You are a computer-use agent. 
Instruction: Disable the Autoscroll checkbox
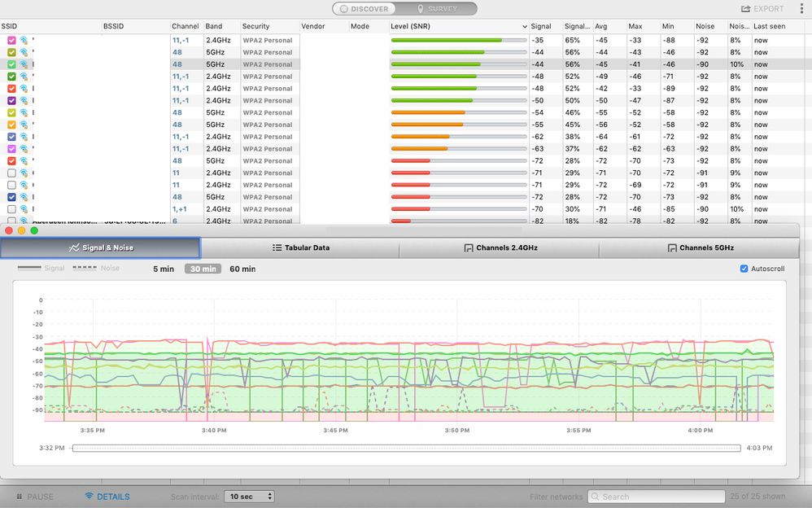(x=744, y=269)
